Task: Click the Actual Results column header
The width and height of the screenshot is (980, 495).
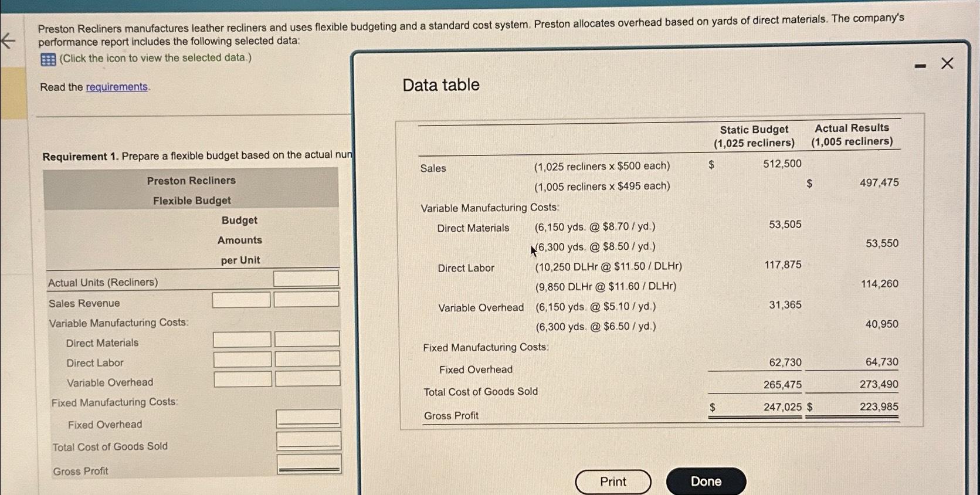Action: click(852, 134)
